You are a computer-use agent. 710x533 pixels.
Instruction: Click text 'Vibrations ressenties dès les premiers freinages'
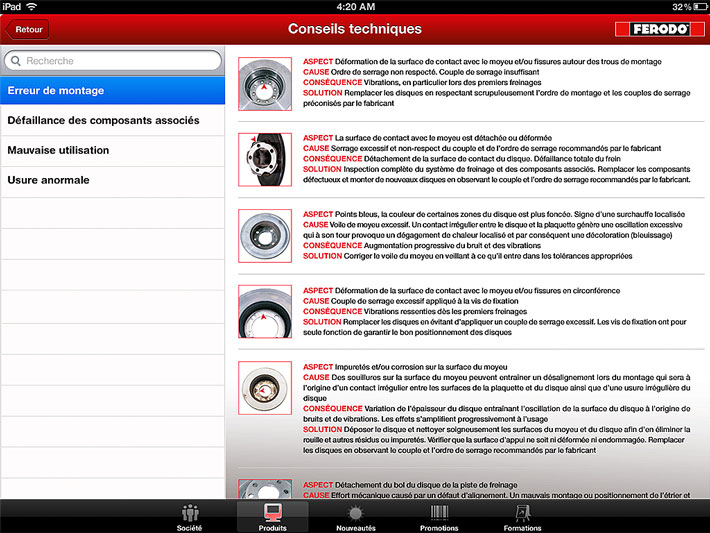pos(446,312)
